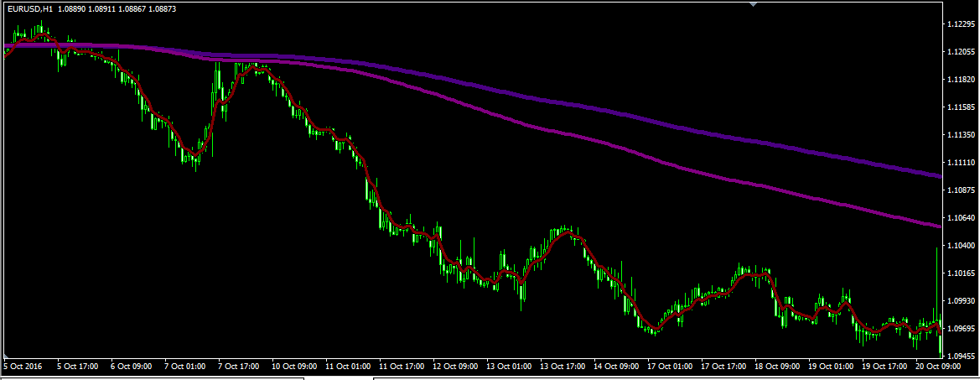
Task: Click the 19 Oct 17:00 time label
Action: pyautogui.click(x=884, y=367)
